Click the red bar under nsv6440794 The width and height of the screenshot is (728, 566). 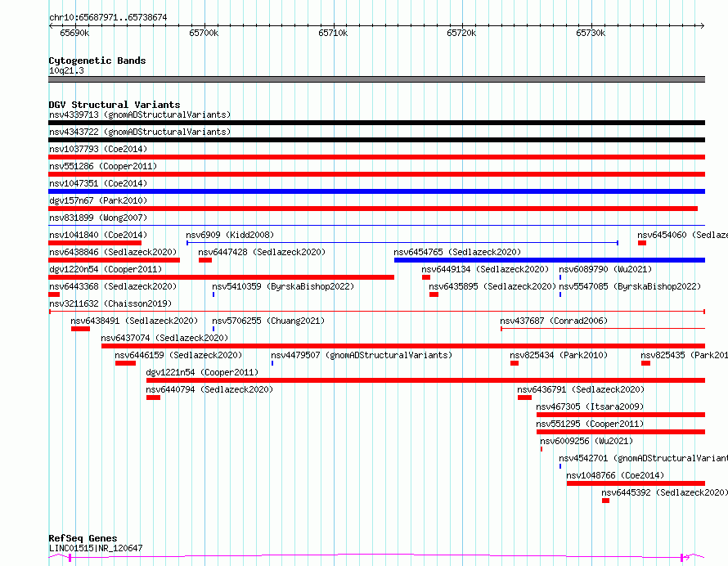153,398
